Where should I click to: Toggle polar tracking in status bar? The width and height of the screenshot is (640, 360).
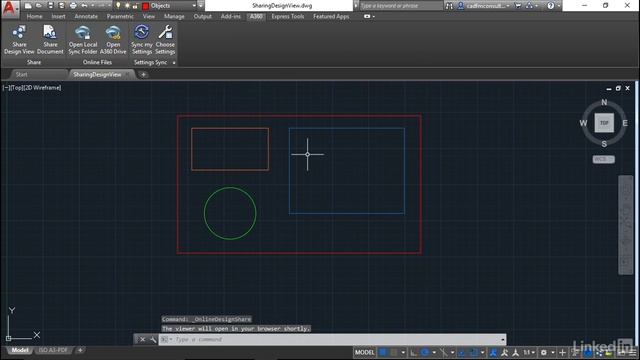coord(425,353)
